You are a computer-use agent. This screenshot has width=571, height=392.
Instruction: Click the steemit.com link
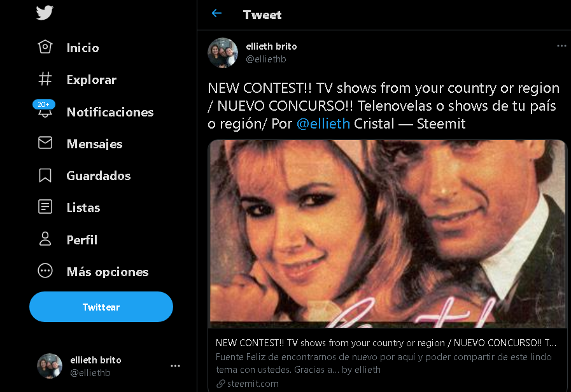pos(253,384)
